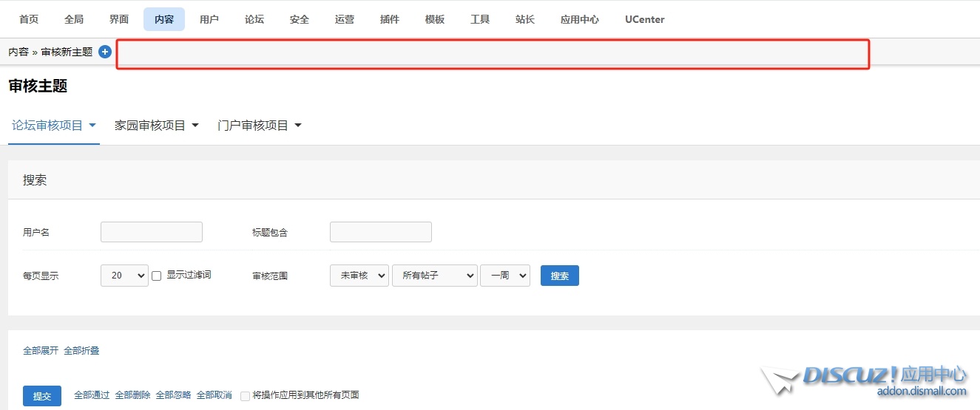
Task: Click the 全部展开 link
Action: point(41,351)
